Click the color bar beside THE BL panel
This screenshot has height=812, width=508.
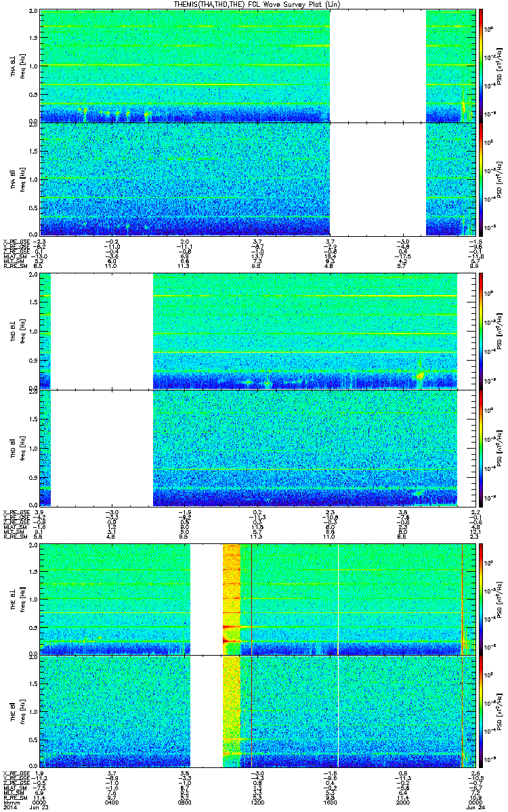(481, 599)
